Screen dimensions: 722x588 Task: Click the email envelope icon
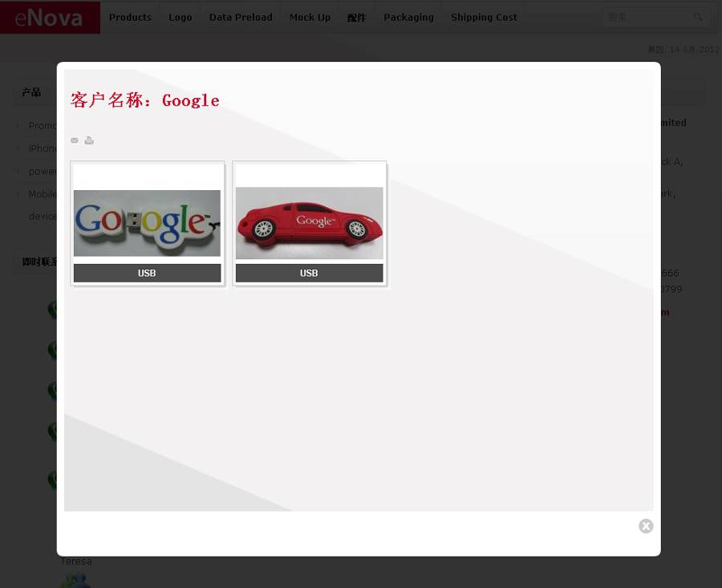75,140
